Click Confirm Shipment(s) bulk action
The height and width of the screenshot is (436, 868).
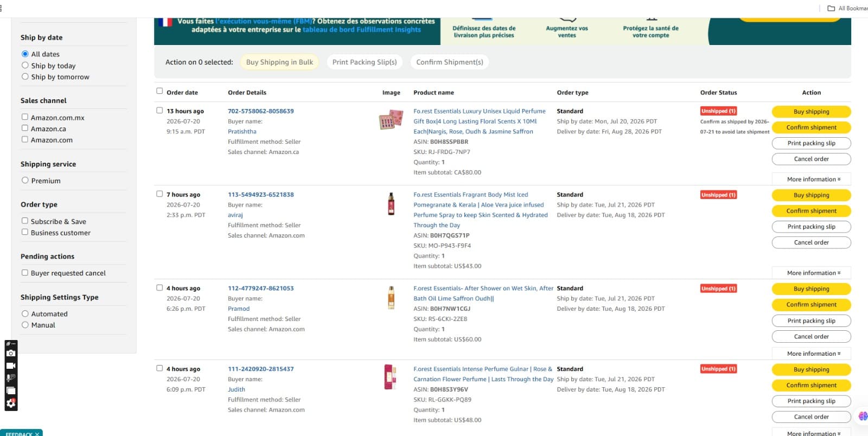tap(450, 62)
